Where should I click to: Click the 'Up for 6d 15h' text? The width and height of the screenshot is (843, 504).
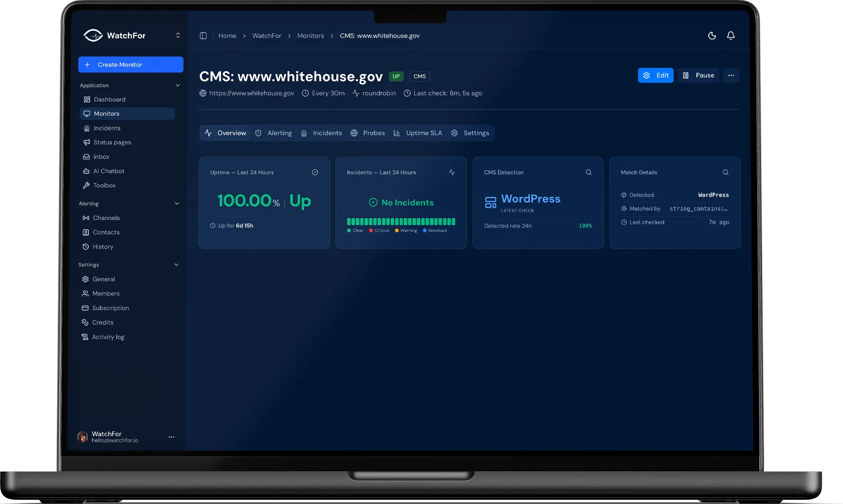(x=236, y=226)
